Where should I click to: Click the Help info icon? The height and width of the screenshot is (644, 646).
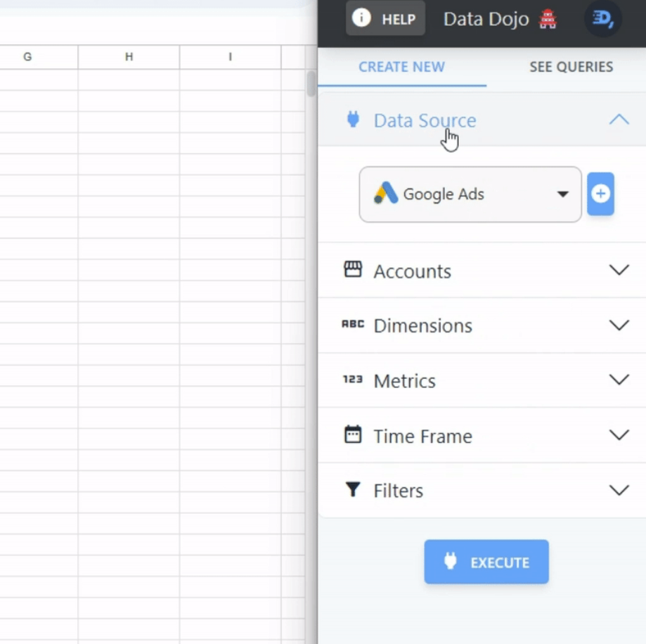(361, 18)
